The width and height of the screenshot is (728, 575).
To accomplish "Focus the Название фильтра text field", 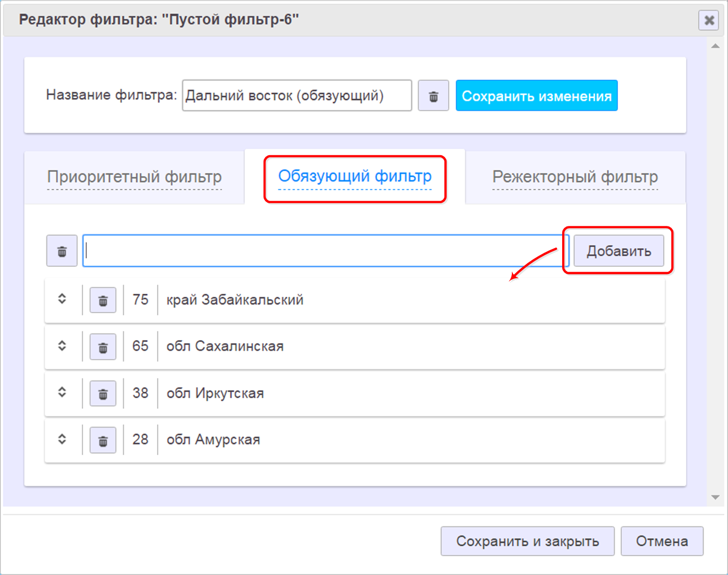I will 296,96.
